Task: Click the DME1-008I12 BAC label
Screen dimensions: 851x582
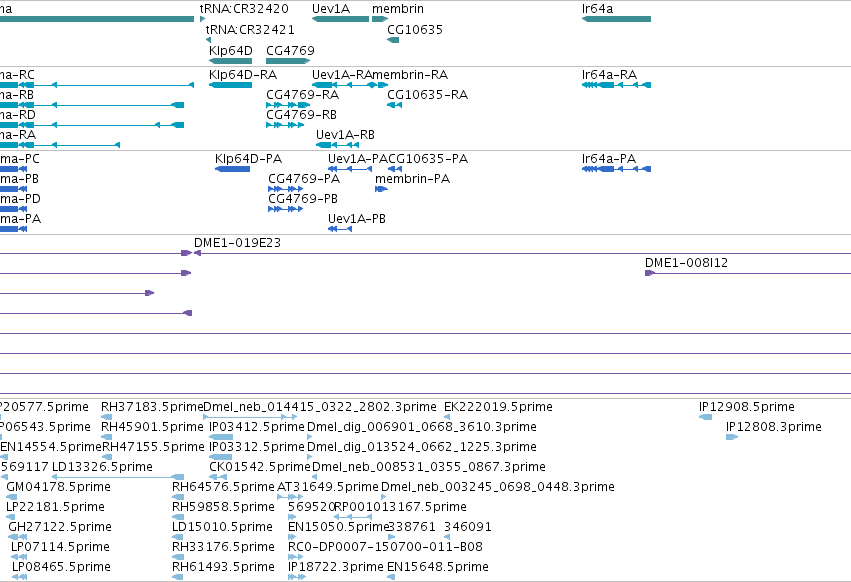Action: pyautogui.click(x=687, y=263)
